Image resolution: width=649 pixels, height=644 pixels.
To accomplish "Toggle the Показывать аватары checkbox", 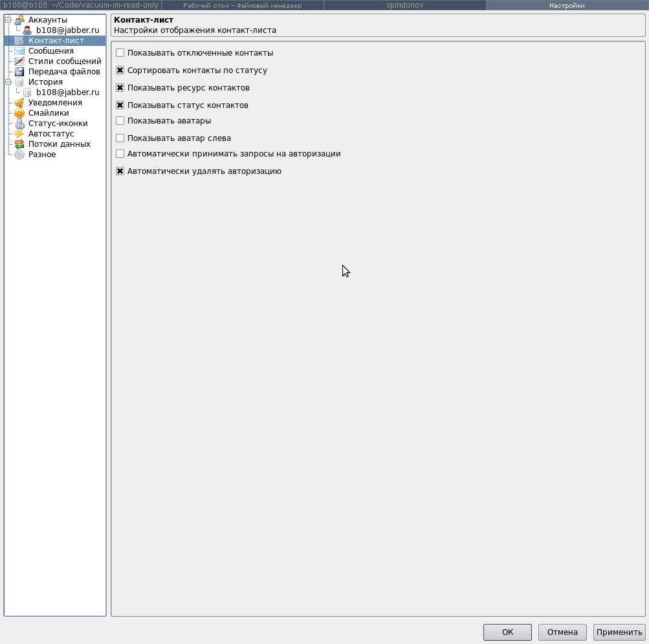I will (x=120, y=121).
